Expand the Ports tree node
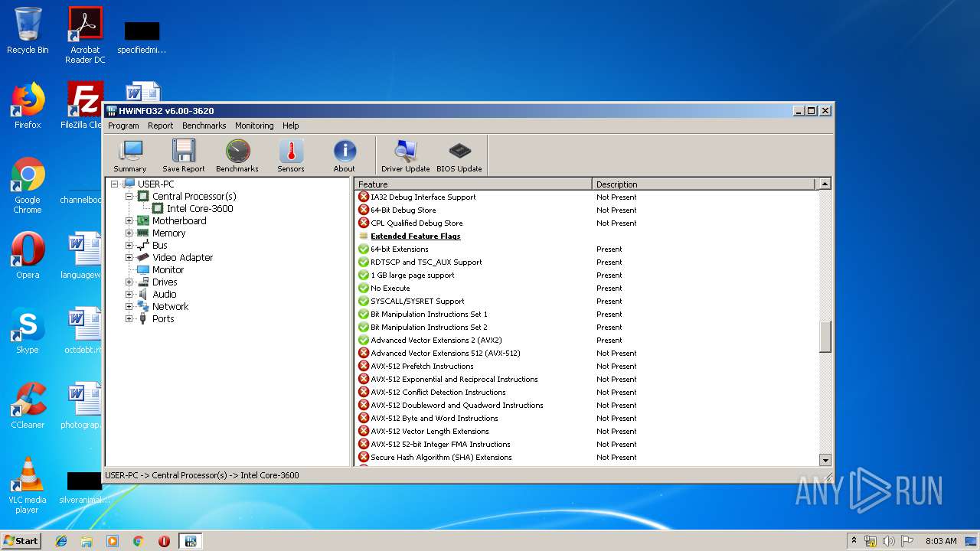The width and height of the screenshot is (980, 551). click(x=129, y=318)
